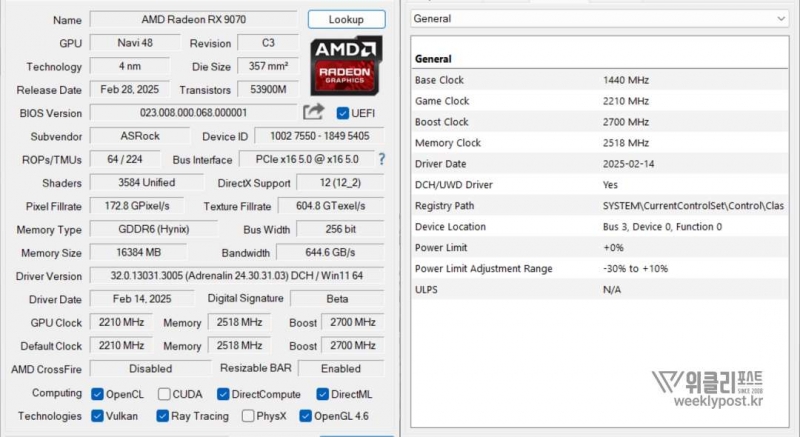
Task: Select the Registry Path row
Action: tap(600, 205)
